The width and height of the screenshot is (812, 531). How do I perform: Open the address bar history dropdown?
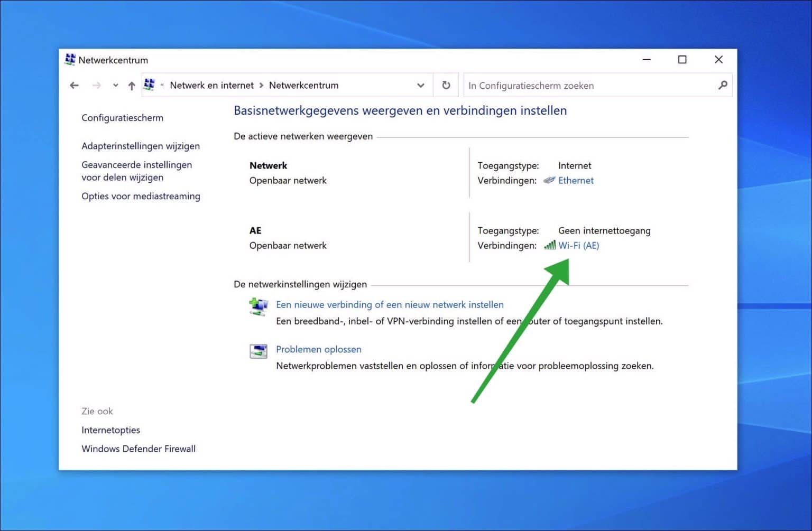(x=421, y=86)
